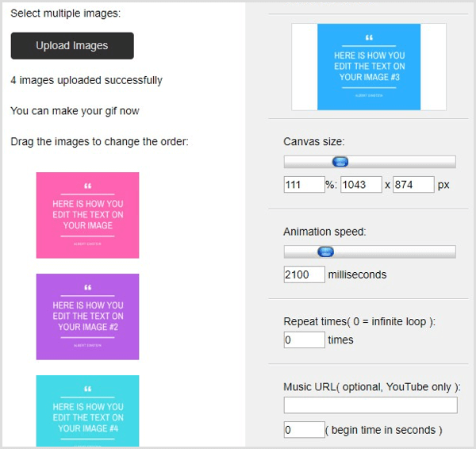Click the Animation speed slider handle

[326, 251]
